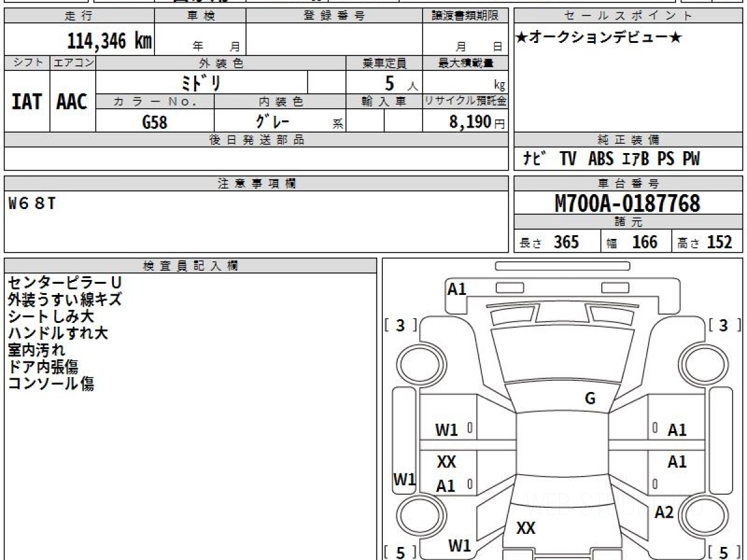747x560 pixels.
Task: Select the XX mark on left rear door
Action: point(446,462)
